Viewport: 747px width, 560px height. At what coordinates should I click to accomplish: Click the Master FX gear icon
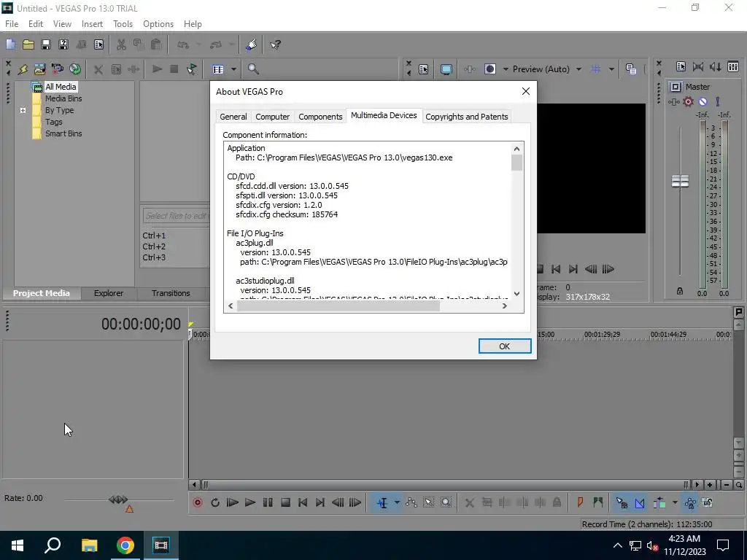click(x=688, y=101)
